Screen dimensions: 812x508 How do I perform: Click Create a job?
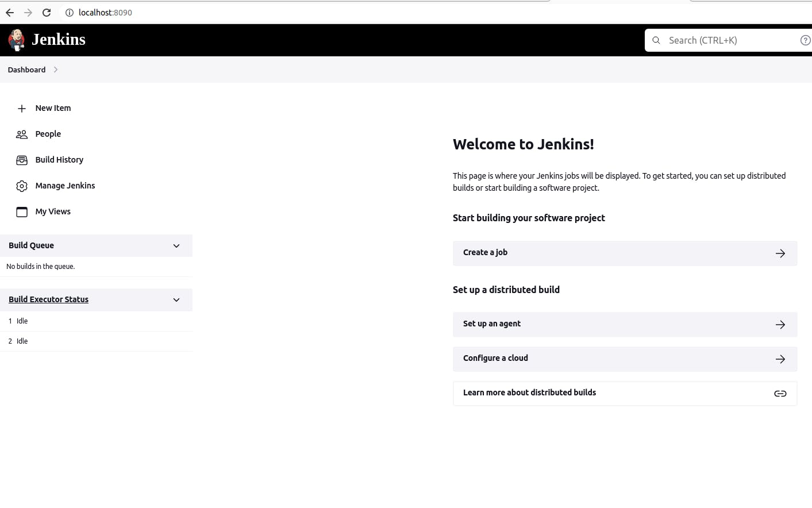(625, 253)
